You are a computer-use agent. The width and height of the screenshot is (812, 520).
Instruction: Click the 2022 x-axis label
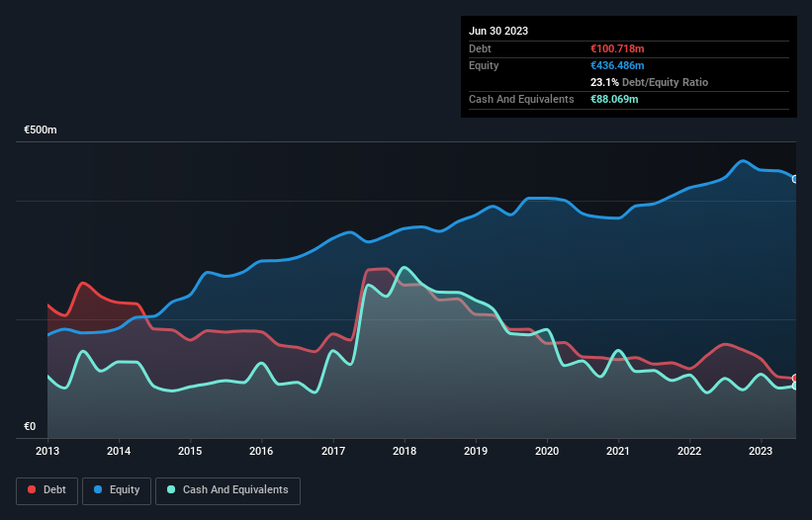click(x=689, y=451)
